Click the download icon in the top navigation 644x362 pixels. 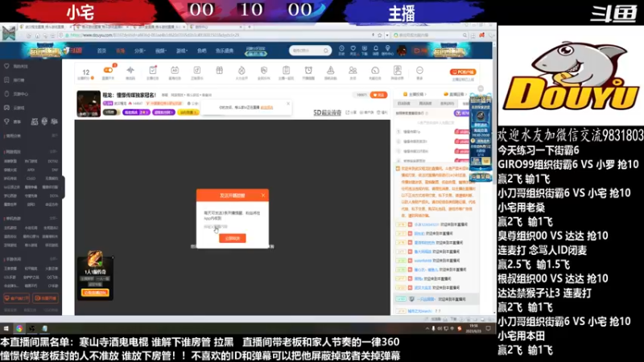[365, 49]
